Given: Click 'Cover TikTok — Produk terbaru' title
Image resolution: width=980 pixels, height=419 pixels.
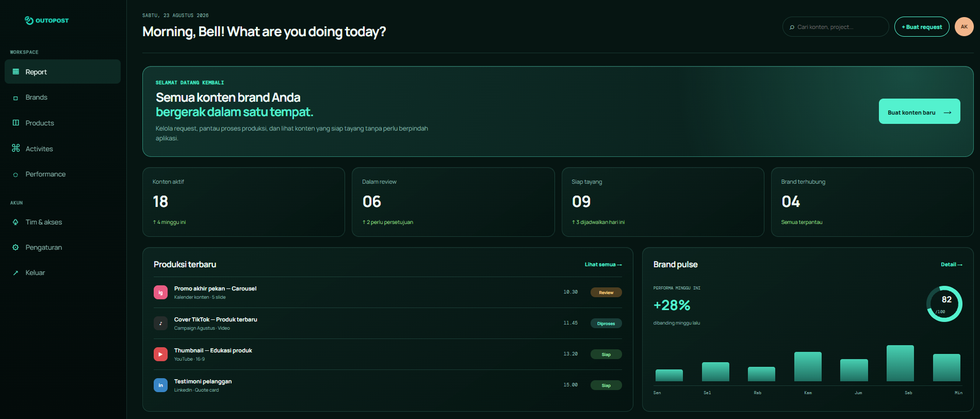Looking at the screenshot, I should (216, 320).
